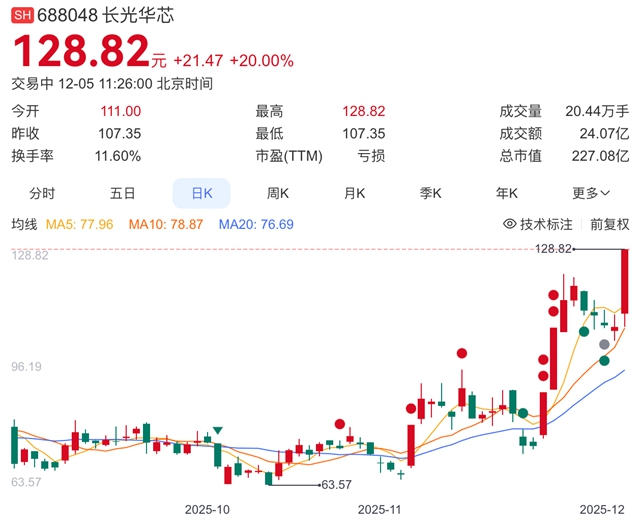Click the red dot marker above mid-November candle
Screen dimensions: 640x529
pyautogui.click(x=461, y=353)
